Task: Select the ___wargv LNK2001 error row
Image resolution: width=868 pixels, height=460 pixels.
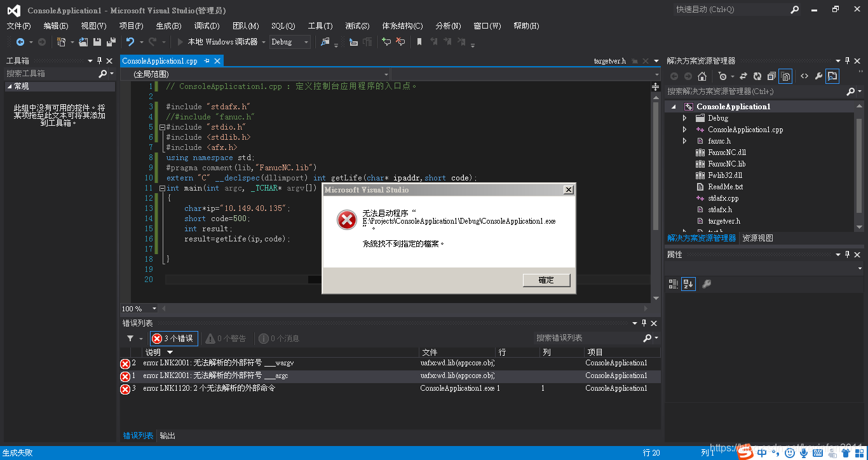Action: [390, 363]
